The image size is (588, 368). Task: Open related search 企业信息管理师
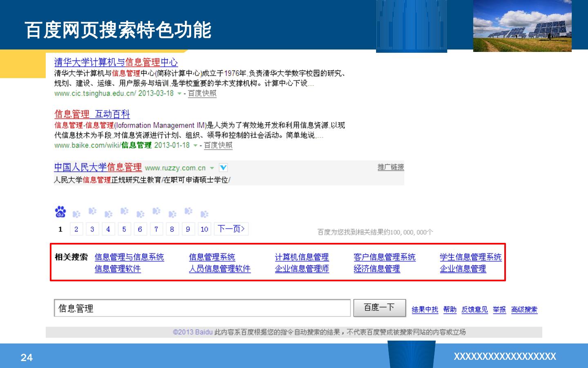click(x=302, y=269)
